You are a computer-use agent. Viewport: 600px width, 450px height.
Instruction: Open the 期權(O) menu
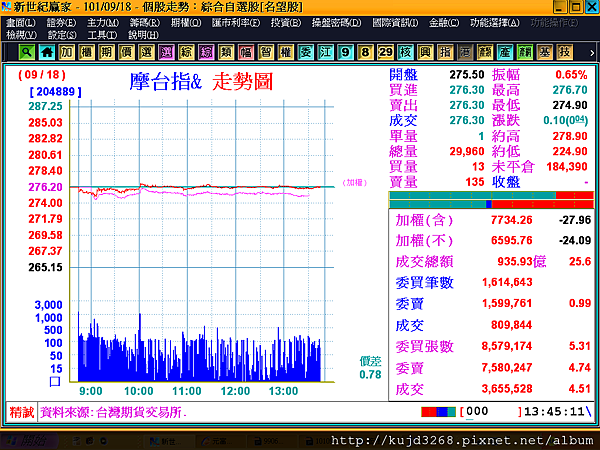pos(186,23)
